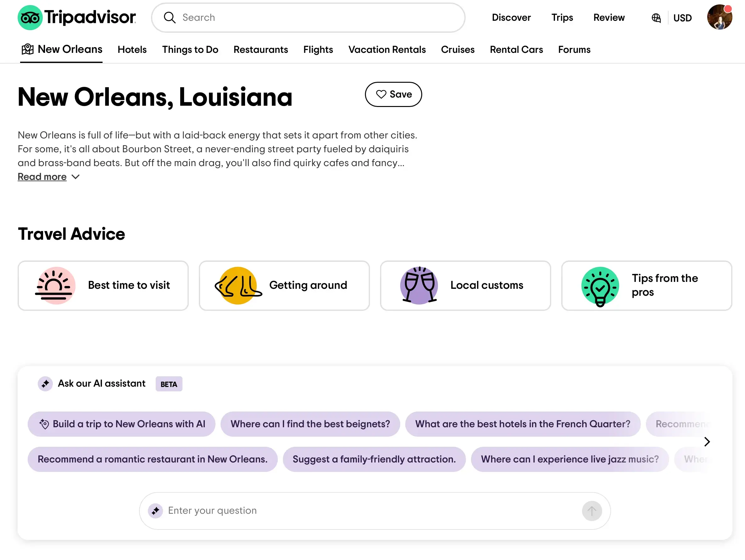Open the Restaurants tab
This screenshot has width=745, height=560.
[x=261, y=49]
